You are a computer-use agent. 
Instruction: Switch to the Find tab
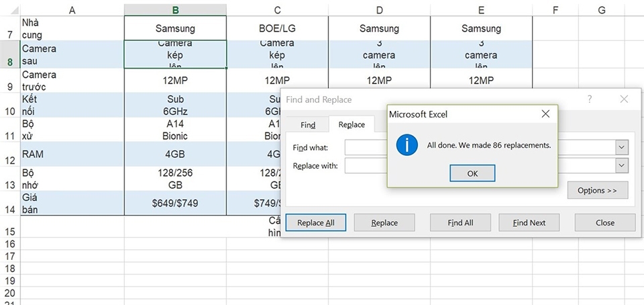point(308,125)
